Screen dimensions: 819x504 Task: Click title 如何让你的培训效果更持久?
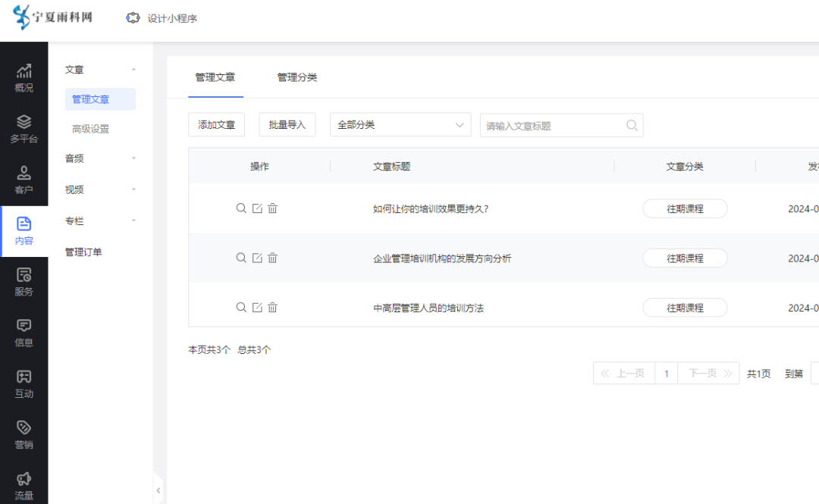[431, 209]
